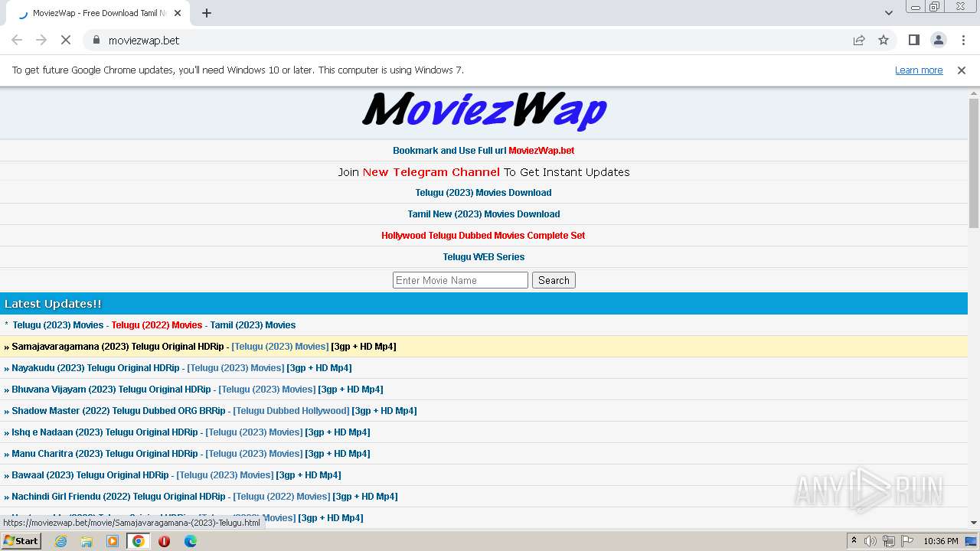This screenshot has width=980, height=551.
Task: Open a new tab
Action: click(x=207, y=13)
